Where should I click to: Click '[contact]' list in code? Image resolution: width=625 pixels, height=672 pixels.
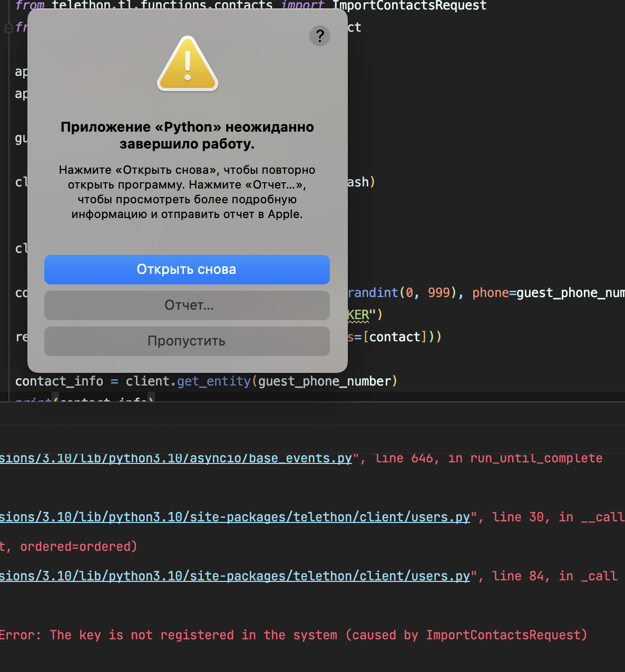coord(395,337)
